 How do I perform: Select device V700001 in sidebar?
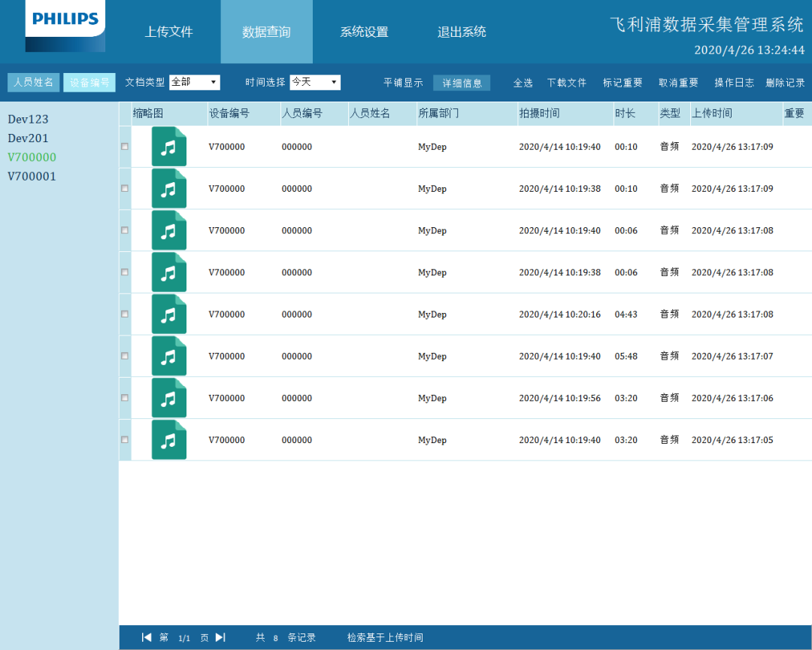tap(32, 176)
